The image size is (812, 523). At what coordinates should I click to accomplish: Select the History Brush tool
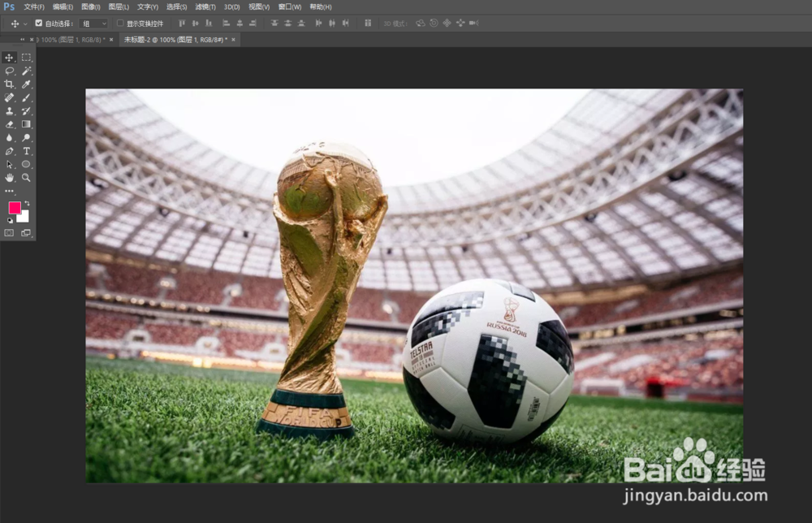point(26,110)
